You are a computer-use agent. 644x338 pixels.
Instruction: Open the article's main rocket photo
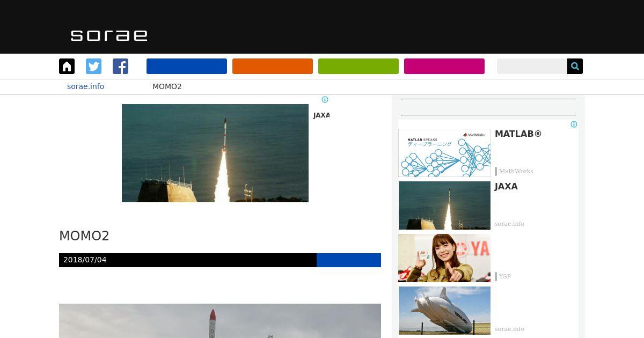(x=220, y=321)
